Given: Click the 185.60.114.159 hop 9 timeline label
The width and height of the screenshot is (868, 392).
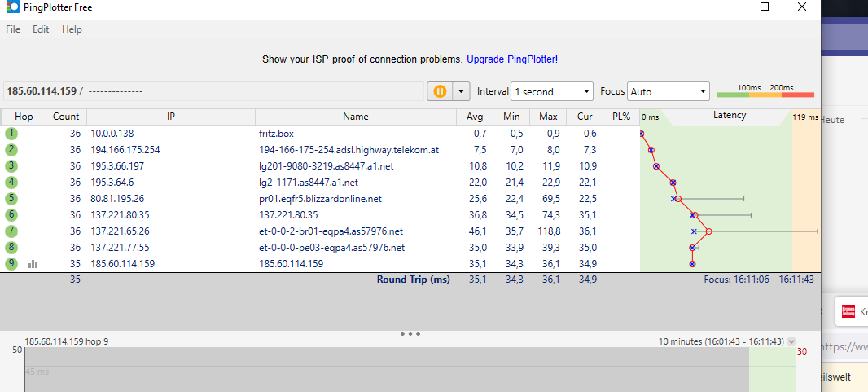Looking at the screenshot, I should click(67, 341).
